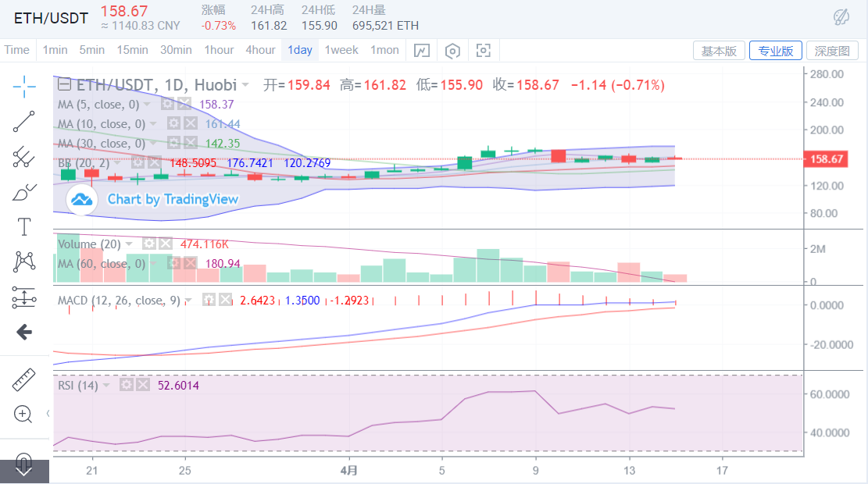Remove the MA 10 indicator
Screen dimensions: 868x484
(191, 123)
